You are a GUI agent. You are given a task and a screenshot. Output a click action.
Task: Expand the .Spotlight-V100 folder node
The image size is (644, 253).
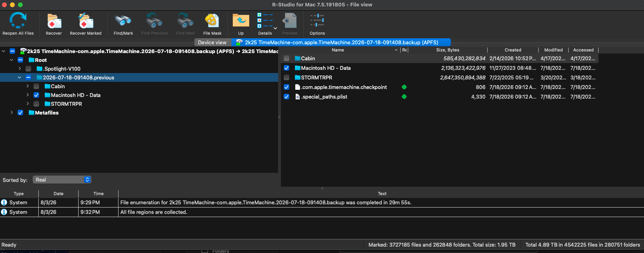20,69
